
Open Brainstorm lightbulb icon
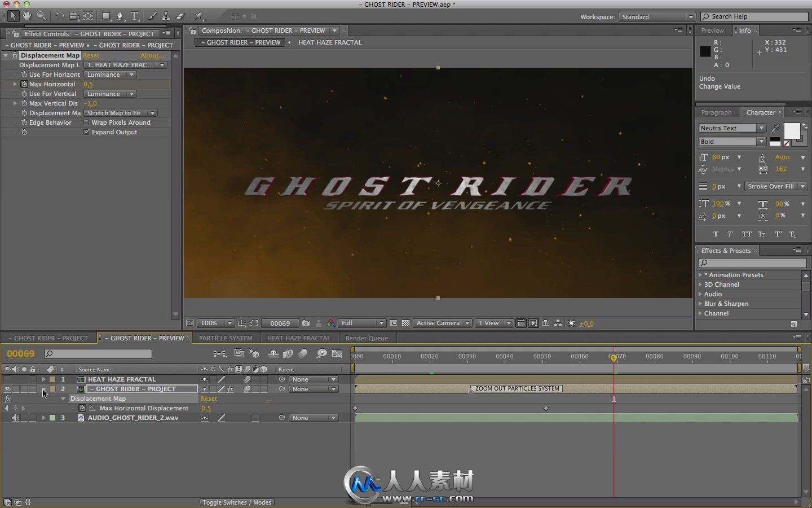[321, 354]
